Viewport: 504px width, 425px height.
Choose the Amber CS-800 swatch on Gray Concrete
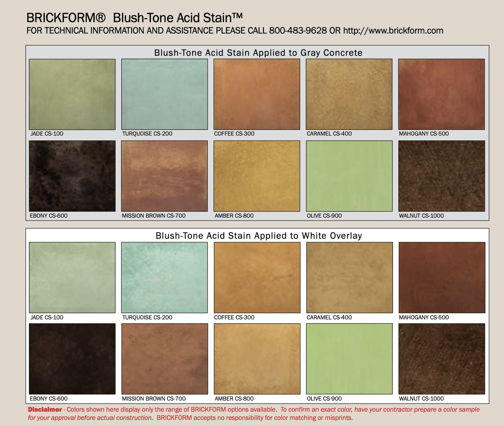(x=257, y=176)
